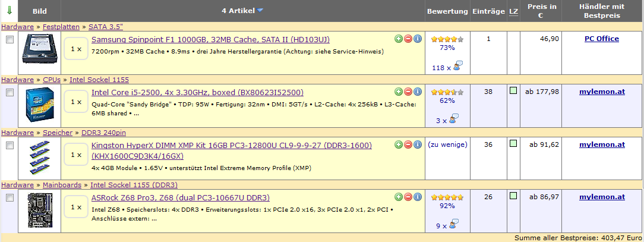Add one more ASRock Z68 Pro3
The image size is (644, 242).
(x=399, y=197)
